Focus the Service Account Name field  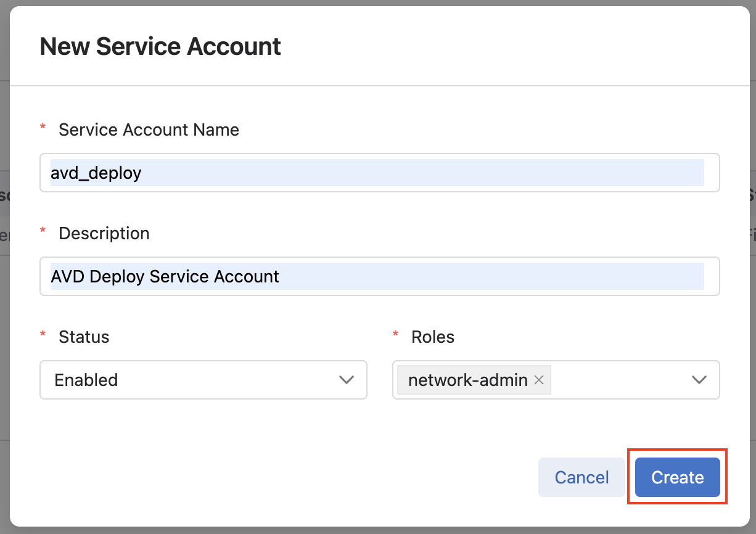[379, 173]
